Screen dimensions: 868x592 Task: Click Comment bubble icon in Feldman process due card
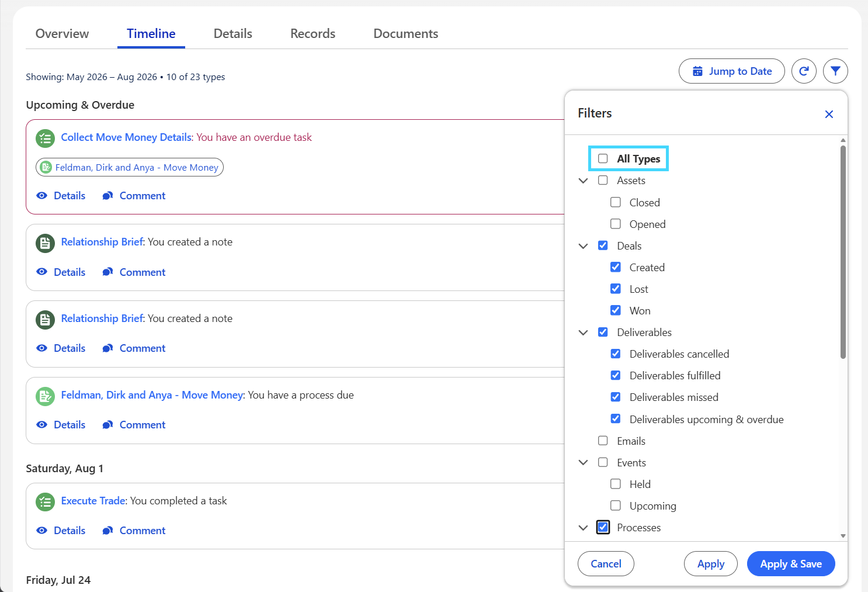pos(107,425)
